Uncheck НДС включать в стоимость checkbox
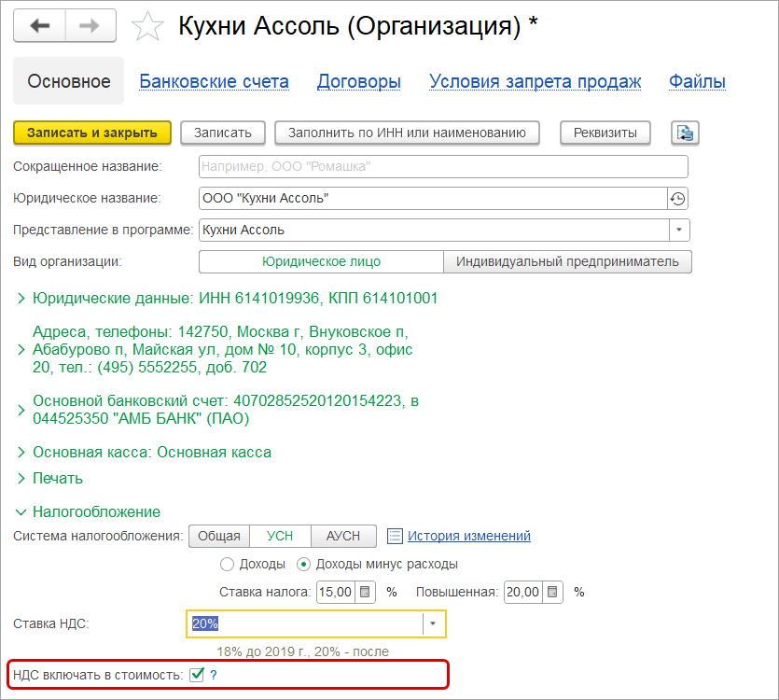Screen dimensions: 779x700 coord(197,675)
